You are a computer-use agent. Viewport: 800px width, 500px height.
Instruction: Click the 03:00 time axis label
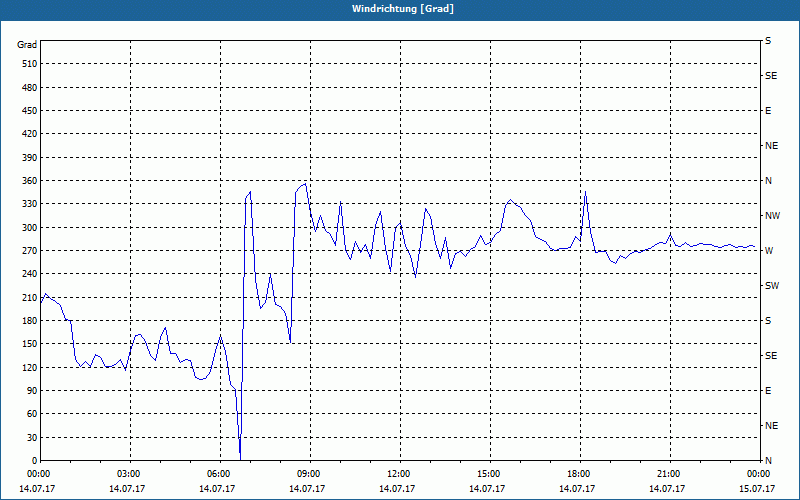point(128,473)
